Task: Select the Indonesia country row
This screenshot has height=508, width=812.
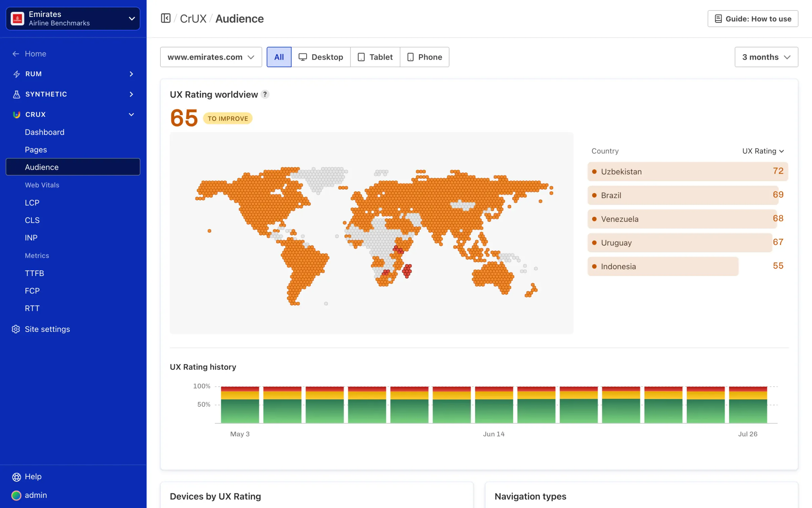Action: tap(688, 266)
